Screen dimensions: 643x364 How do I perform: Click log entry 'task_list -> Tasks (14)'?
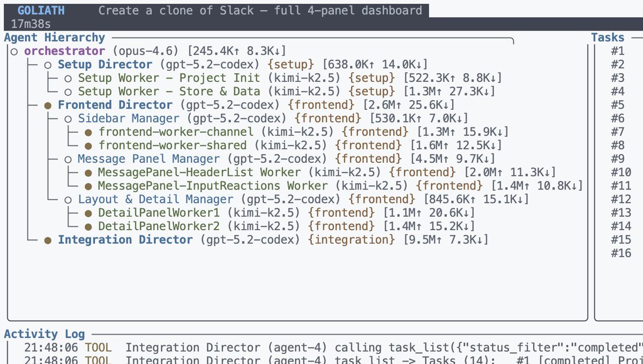(x=333, y=360)
